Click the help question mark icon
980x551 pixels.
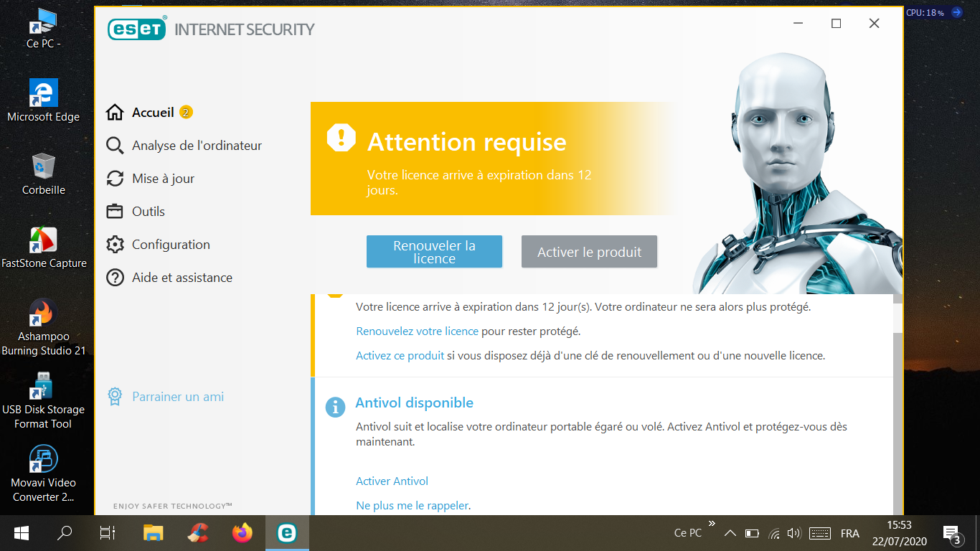point(115,278)
